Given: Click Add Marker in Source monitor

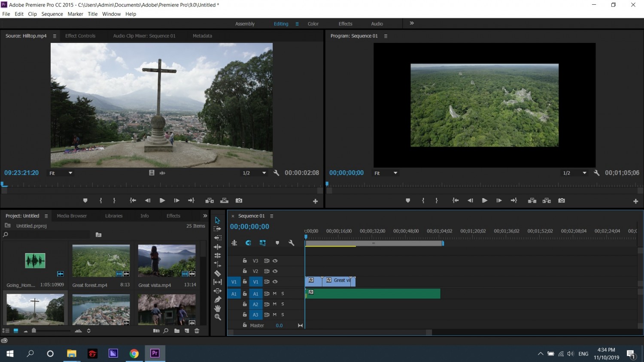Looking at the screenshot, I should point(85,200).
